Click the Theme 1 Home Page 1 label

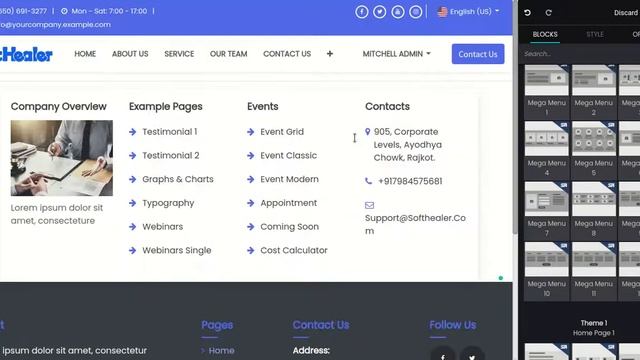tap(594, 328)
